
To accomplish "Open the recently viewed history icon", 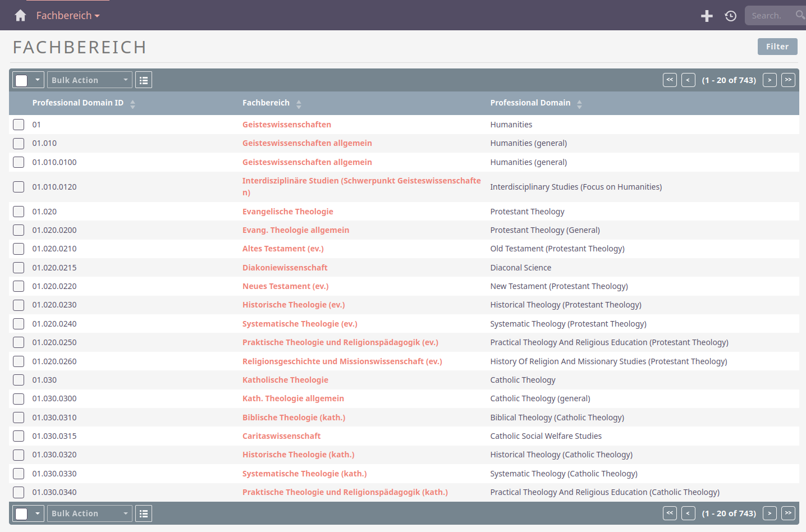I will coord(730,16).
